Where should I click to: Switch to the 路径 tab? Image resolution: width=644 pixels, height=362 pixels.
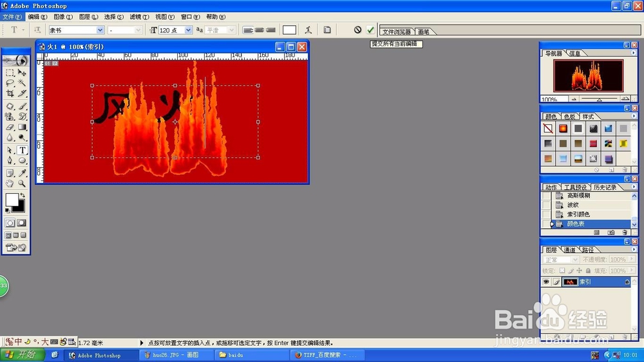coord(588,250)
